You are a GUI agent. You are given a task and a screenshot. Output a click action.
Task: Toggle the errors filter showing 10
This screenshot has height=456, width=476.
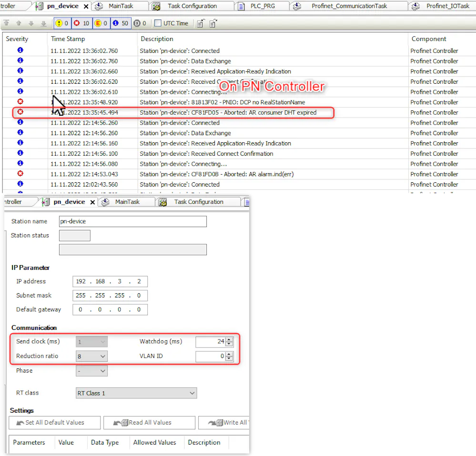point(81,23)
